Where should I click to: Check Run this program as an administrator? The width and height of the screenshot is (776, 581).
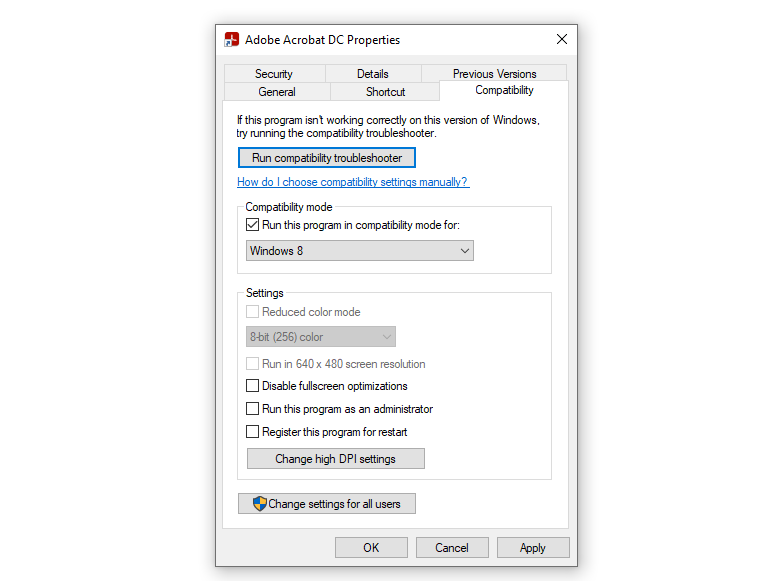tap(252, 409)
